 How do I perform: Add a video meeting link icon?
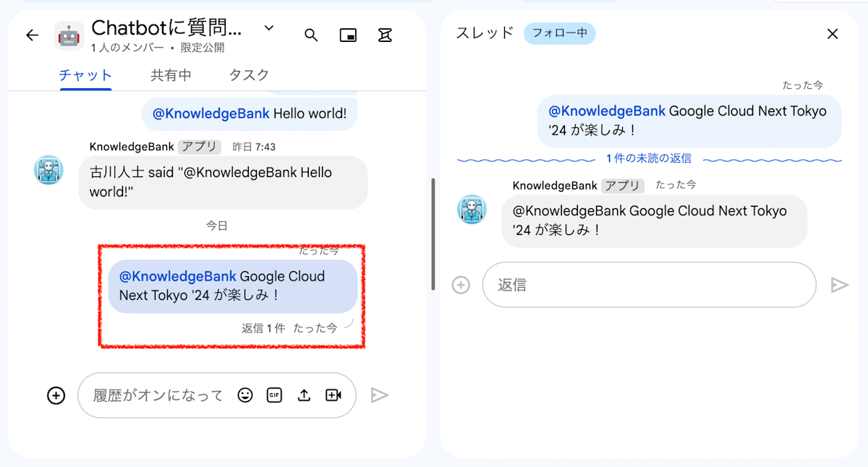[333, 395]
